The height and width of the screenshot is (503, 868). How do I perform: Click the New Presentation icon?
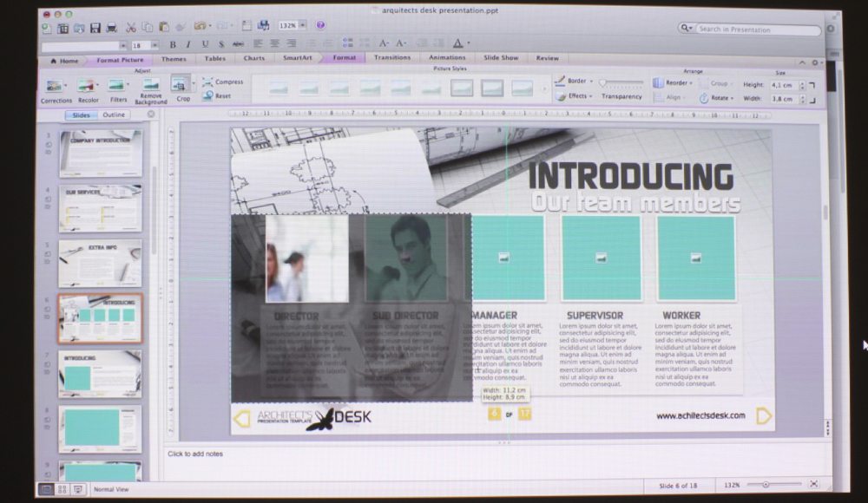(47, 29)
